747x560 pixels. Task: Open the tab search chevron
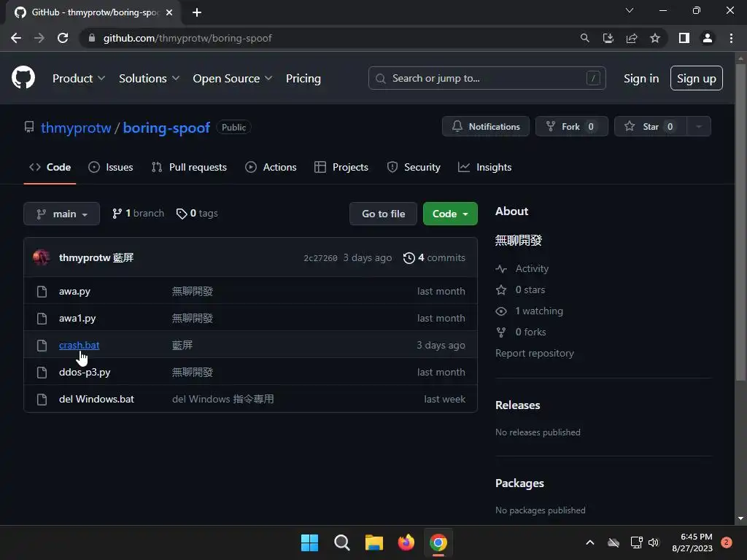[x=630, y=10]
